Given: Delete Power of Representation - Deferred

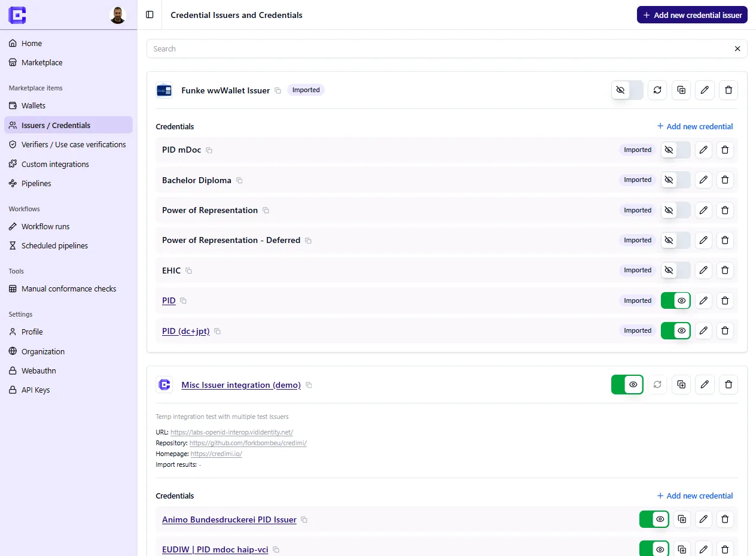Looking at the screenshot, I should [725, 240].
